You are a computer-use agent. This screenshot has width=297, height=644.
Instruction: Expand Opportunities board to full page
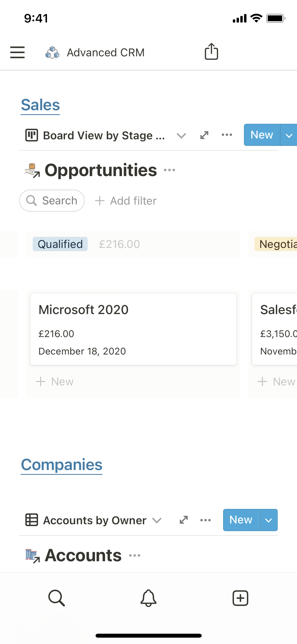(204, 135)
